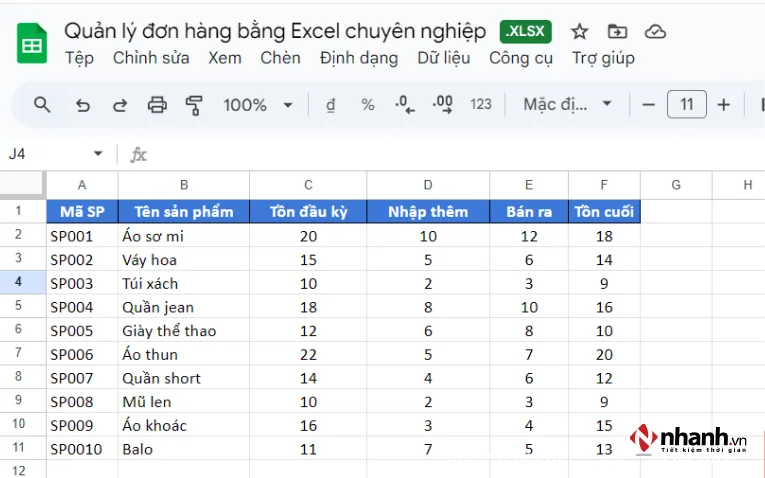
Task: Decrease font size with minus button
Action: 649,105
